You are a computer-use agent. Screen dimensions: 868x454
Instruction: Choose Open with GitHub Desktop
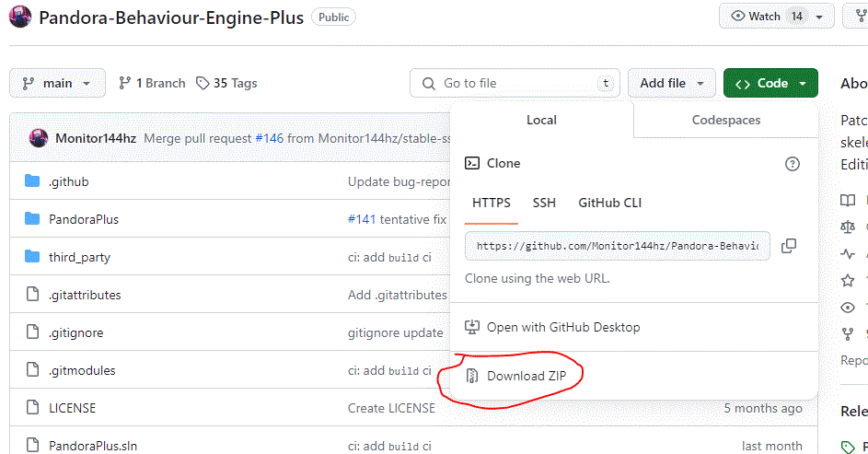(x=563, y=327)
